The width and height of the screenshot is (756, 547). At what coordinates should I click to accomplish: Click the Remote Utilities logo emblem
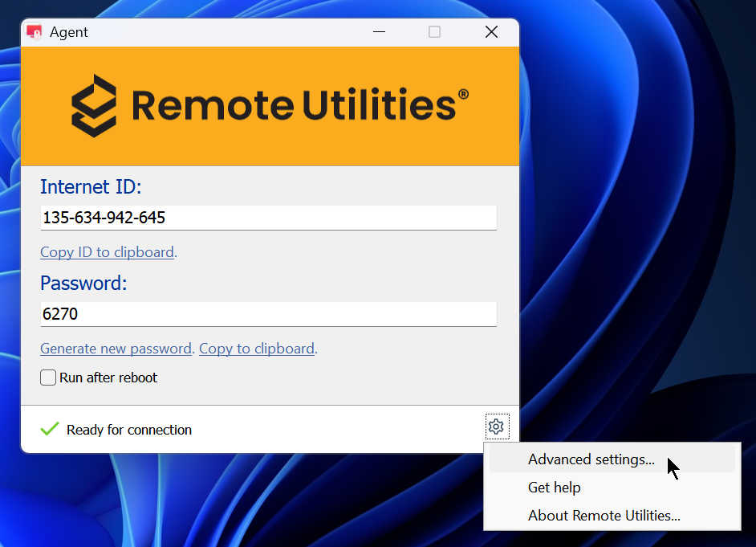(x=93, y=105)
